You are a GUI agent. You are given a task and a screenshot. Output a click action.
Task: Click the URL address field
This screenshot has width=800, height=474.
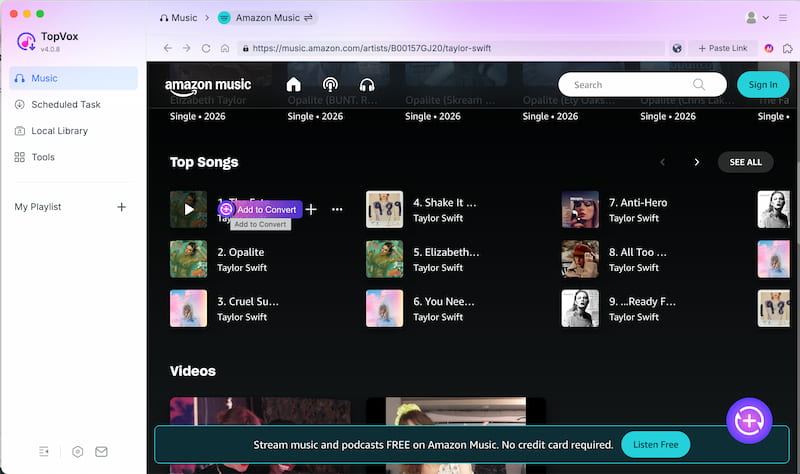pyautogui.click(x=451, y=48)
